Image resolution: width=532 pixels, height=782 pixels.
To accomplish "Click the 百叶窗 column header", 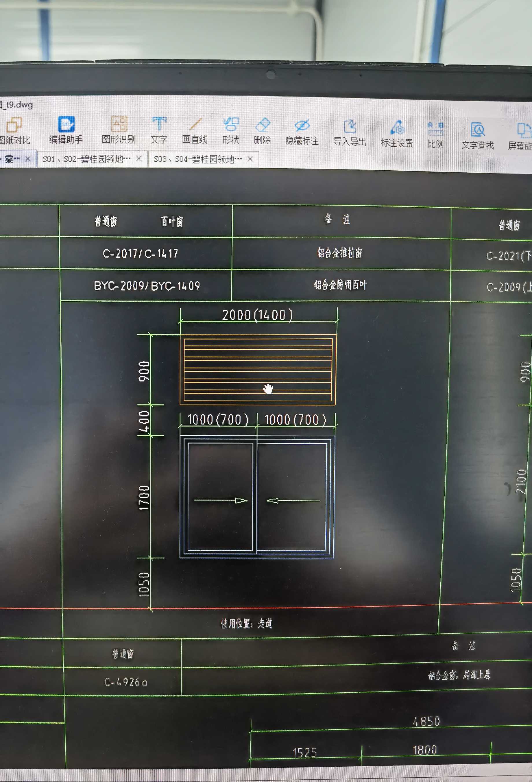I will click(x=172, y=222).
